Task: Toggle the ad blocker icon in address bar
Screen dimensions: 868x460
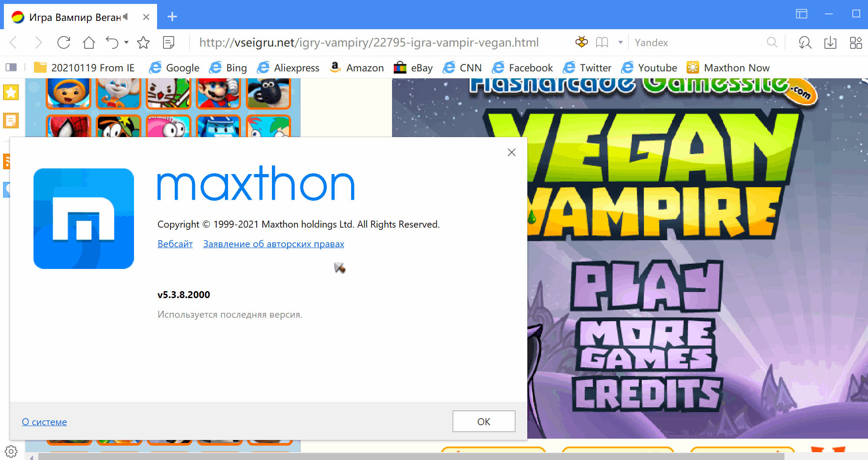Action: 581,43
